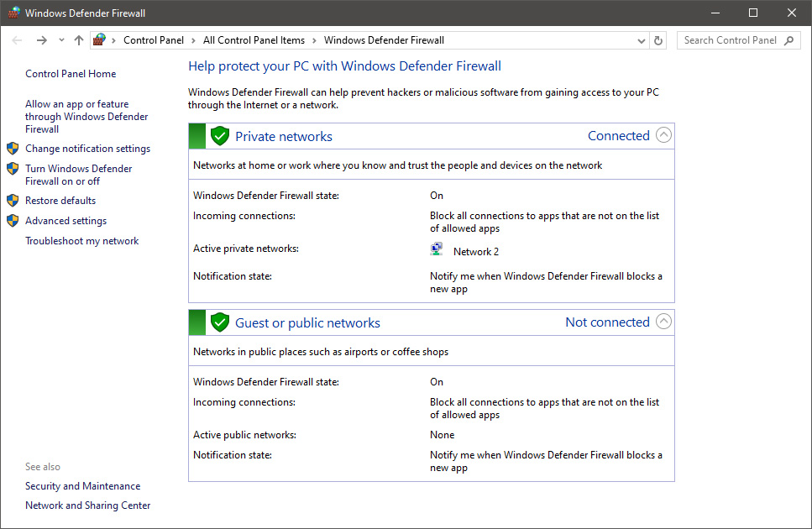The image size is (812, 529).
Task: Click the Windows Defender Firewall title bar icon
Action: tap(13, 13)
